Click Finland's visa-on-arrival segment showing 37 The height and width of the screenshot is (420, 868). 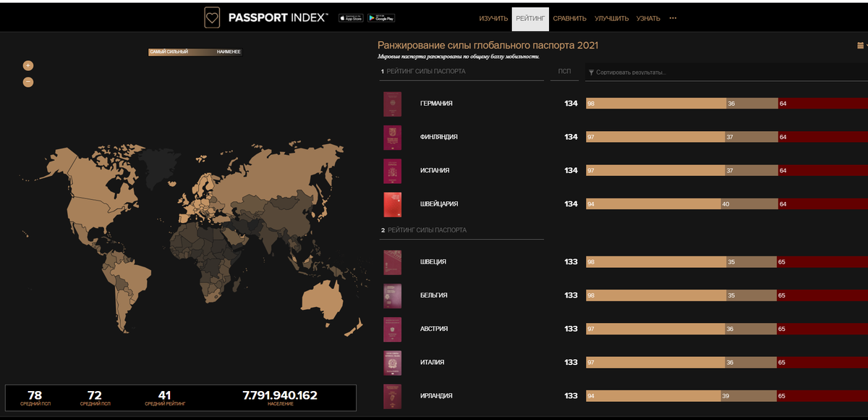point(751,137)
